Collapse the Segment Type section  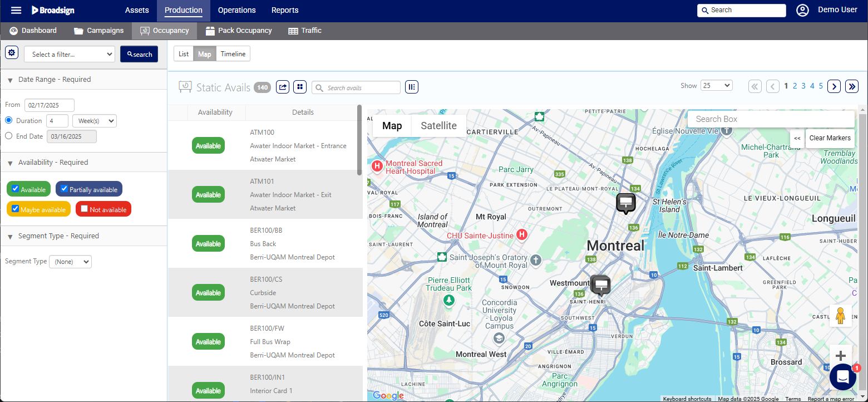(x=10, y=237)
